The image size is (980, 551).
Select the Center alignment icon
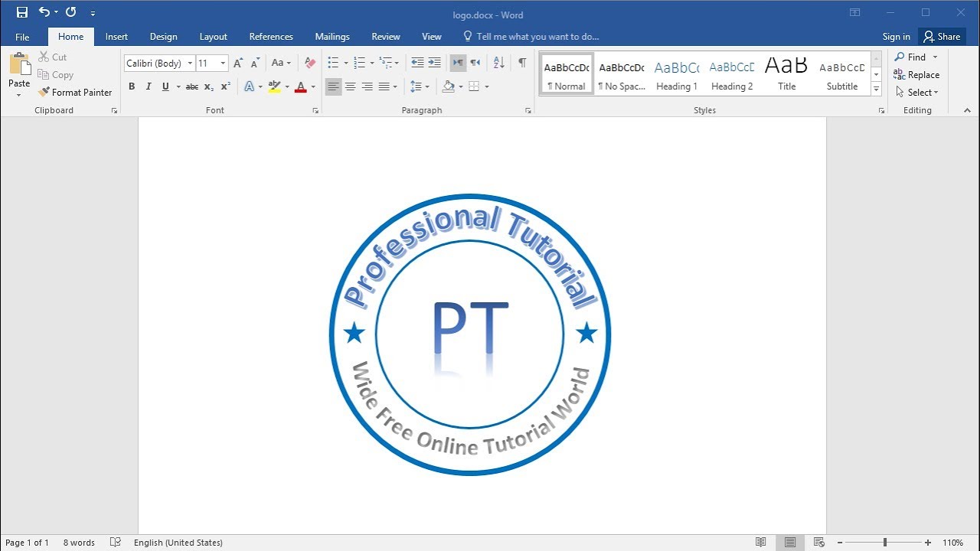(351, 86)
